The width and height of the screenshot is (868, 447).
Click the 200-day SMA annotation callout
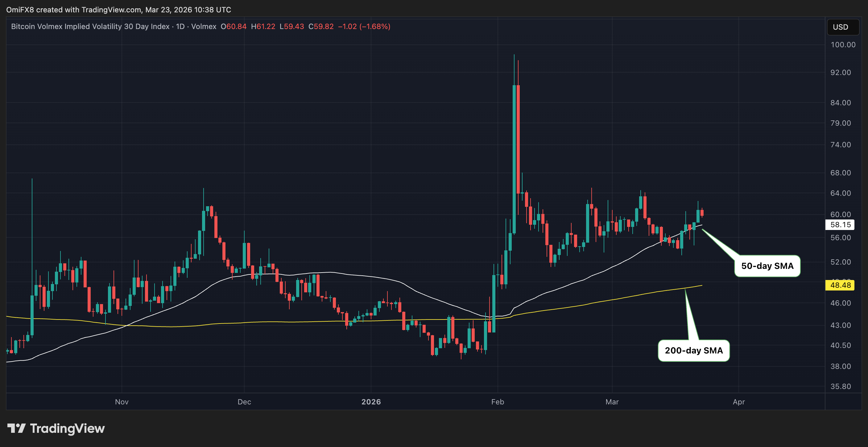693,351
